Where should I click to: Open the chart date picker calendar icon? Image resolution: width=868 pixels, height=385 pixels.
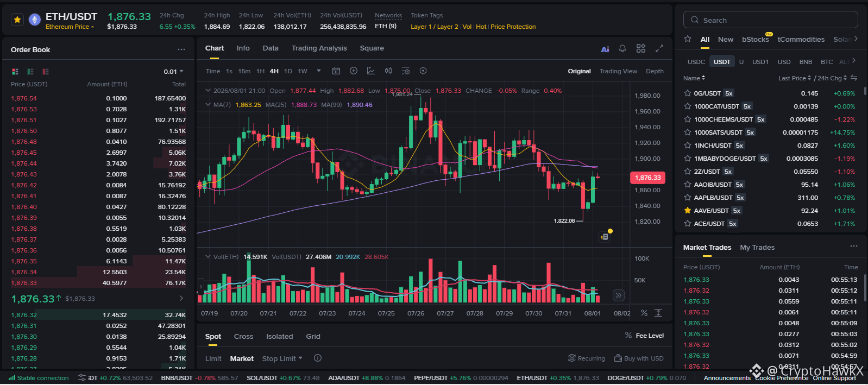click(x=336, y=71)
